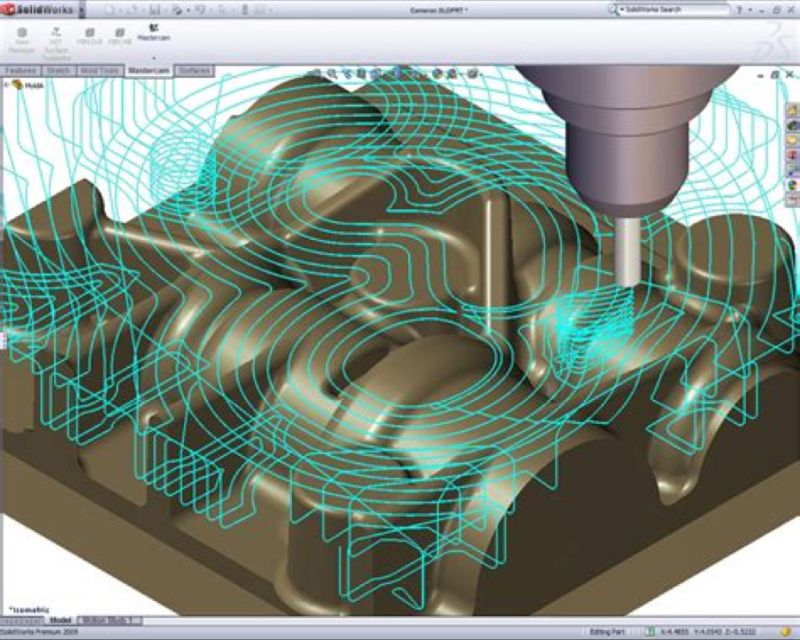Click the Molds item in feature tree
This screenshot has height=640, width=800.
[x=33, y=85]
